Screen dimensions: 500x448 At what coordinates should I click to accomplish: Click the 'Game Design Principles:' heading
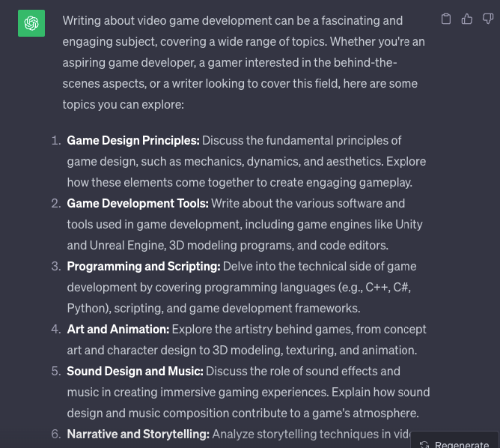click(x=133, y=140)
